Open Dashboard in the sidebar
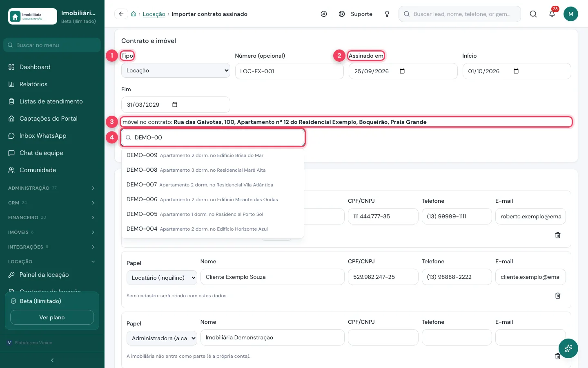Viewport: 588px width, 368px height. 52,67
